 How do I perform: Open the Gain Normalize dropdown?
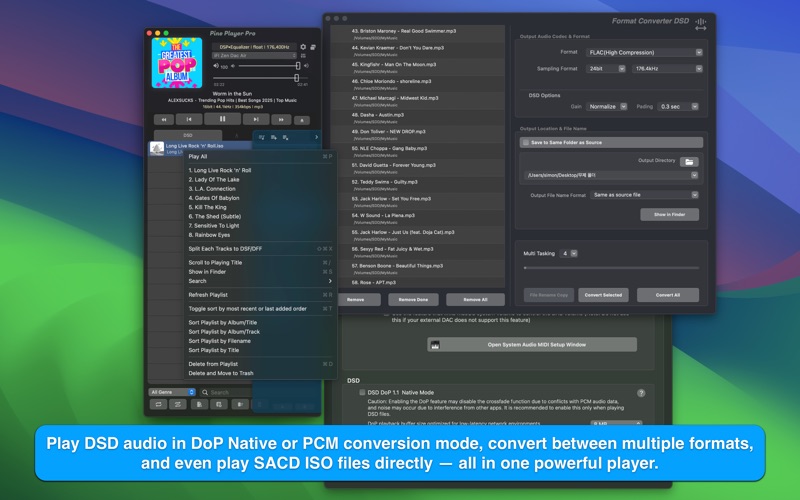607,107
